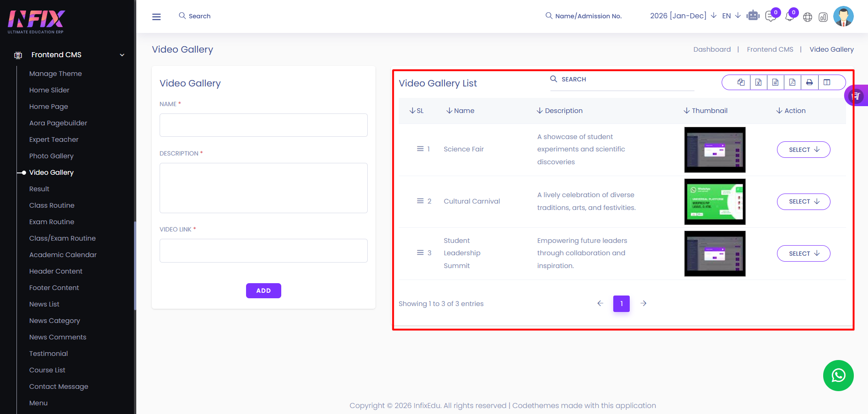The image size is (868, 414).
Task: Focus the DESCRIPTION text area
Action: (263, 188)
